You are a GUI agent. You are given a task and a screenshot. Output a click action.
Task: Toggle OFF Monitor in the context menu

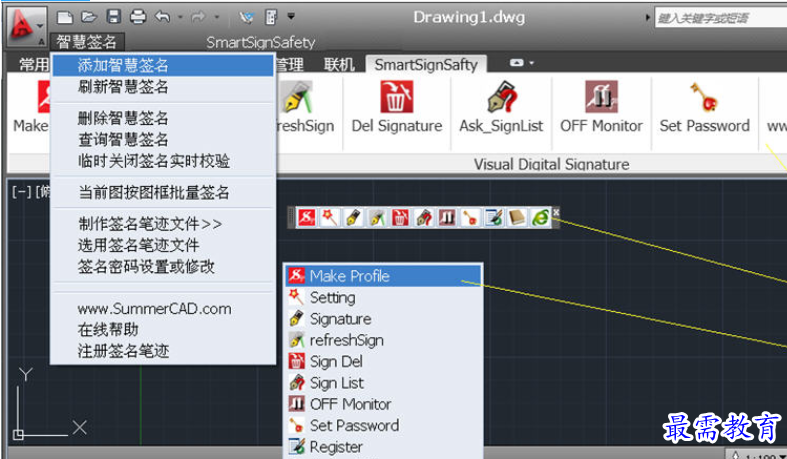(x=384, y=404)
